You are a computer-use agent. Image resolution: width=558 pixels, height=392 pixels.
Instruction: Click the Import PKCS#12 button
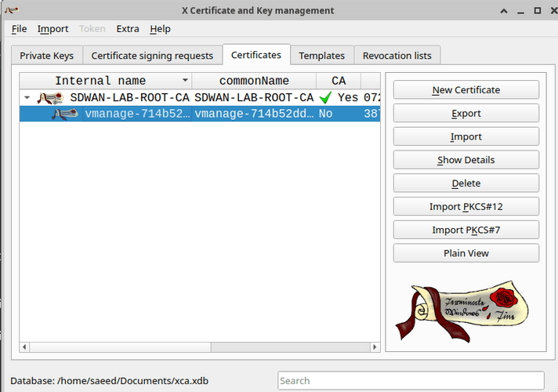click(x=466, y=207)
